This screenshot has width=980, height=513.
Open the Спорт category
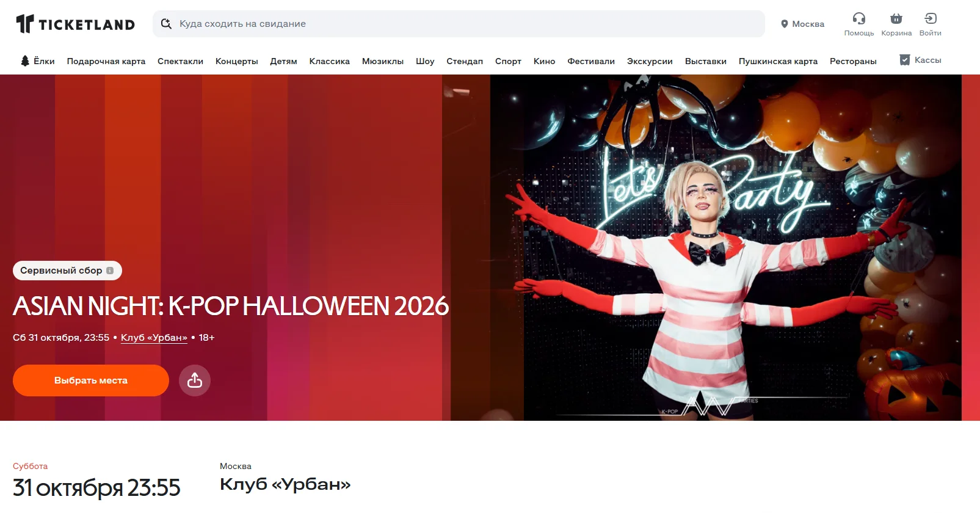[x=508, y=61]
